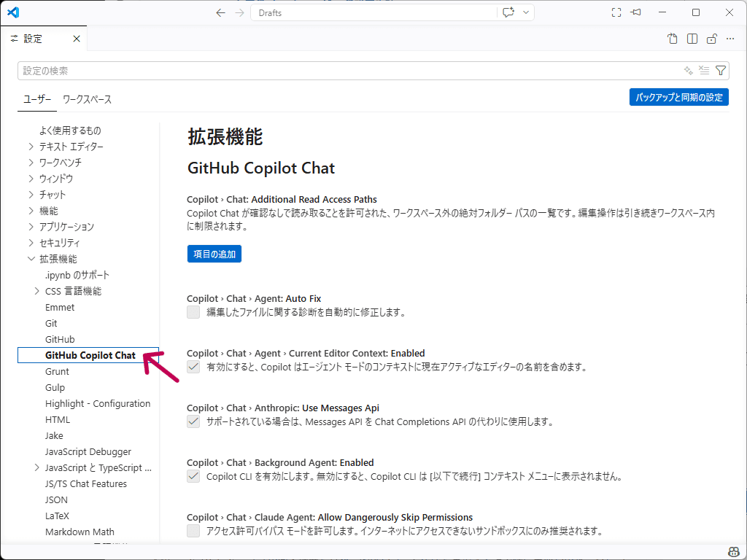Select GitHub Copilot Chat tree item
Viewport: 747px width, 560px height.
tap(88, 355)
